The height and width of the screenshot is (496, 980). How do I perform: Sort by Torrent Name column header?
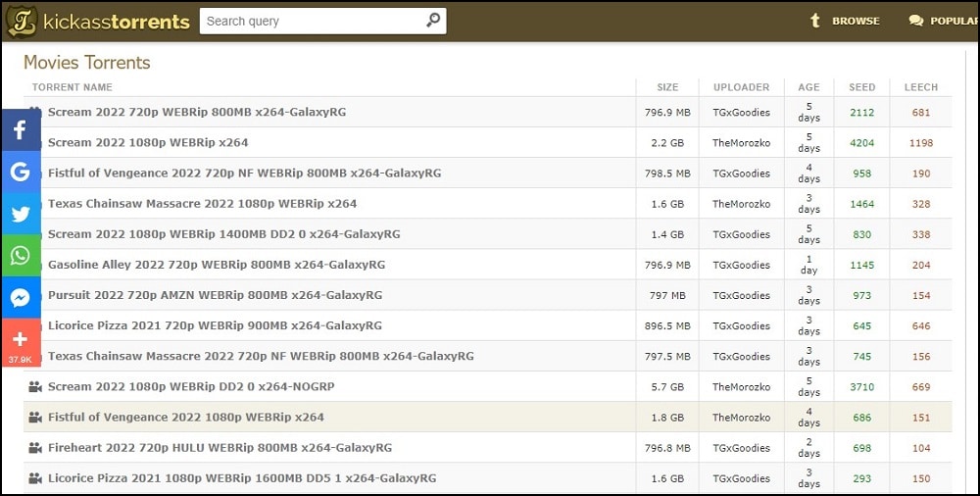[72, 87]
